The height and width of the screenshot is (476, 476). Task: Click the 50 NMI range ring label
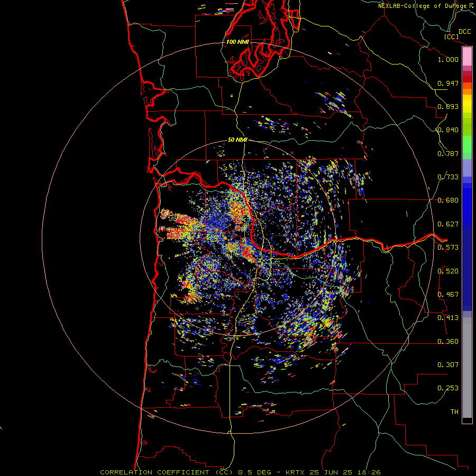pos(237,140)
